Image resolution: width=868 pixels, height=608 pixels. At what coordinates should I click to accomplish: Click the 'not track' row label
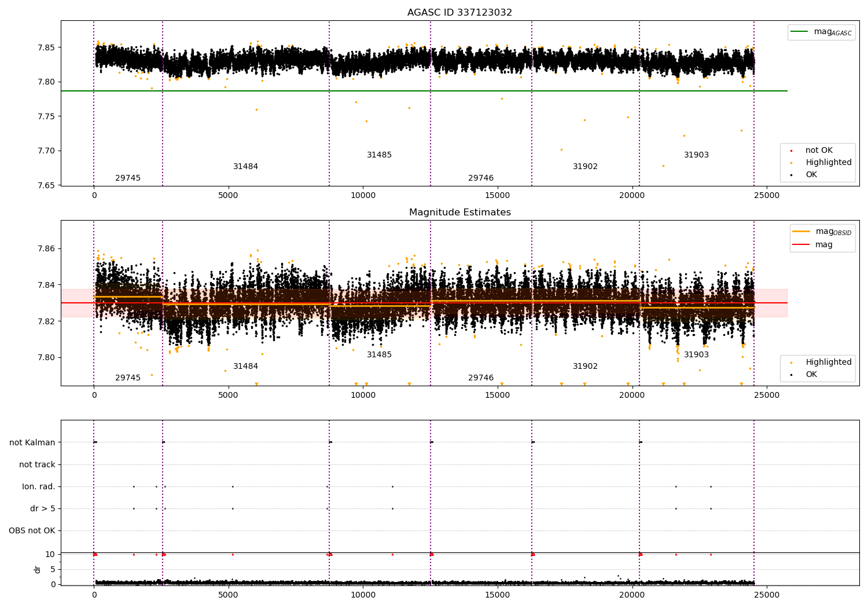click(37, 464)
